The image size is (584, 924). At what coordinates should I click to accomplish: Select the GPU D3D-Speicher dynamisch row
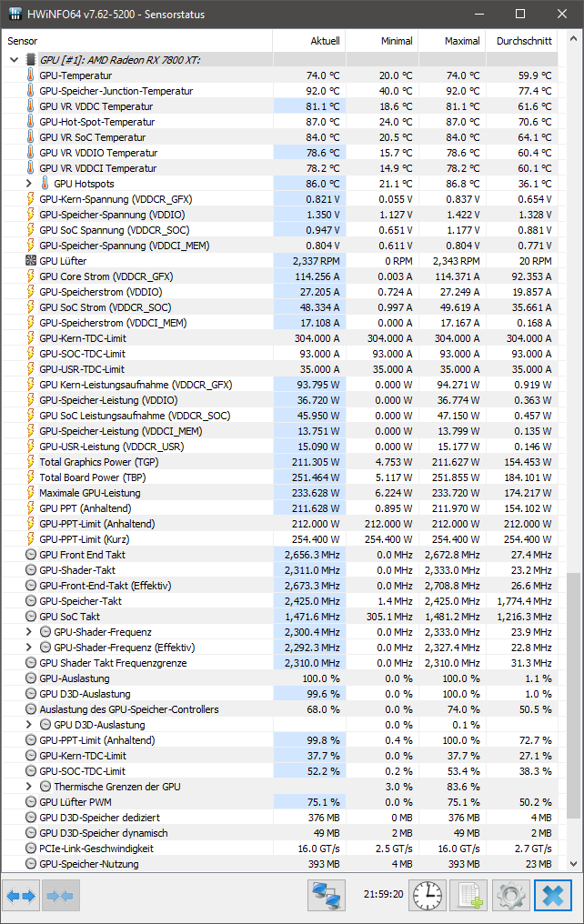279,833
